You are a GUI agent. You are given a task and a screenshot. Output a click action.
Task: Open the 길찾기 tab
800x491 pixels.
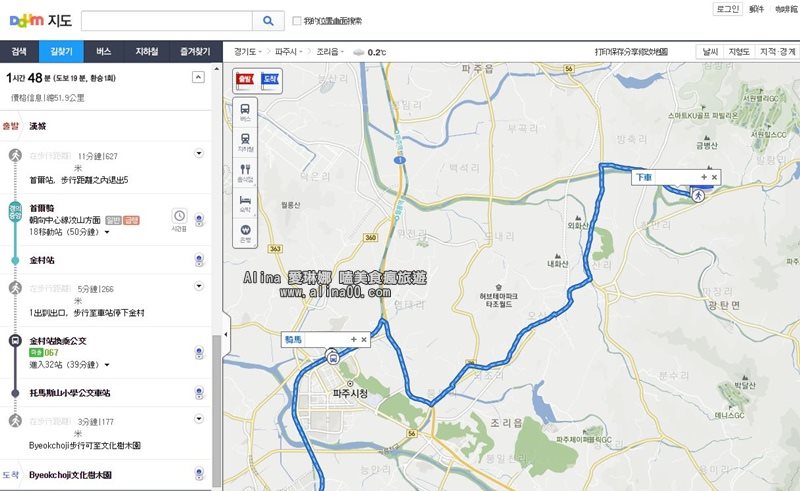(61, 52)
